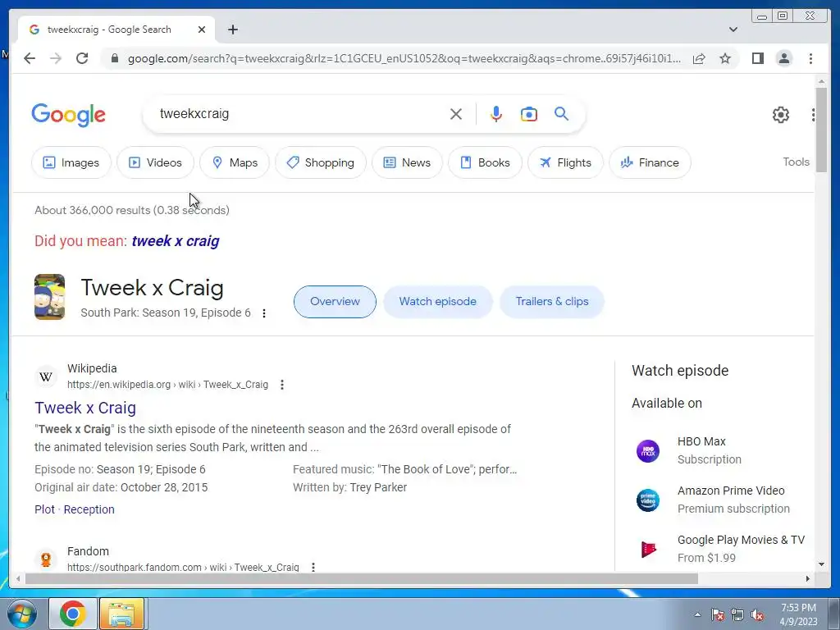Show hidden system tray icons

697,614
